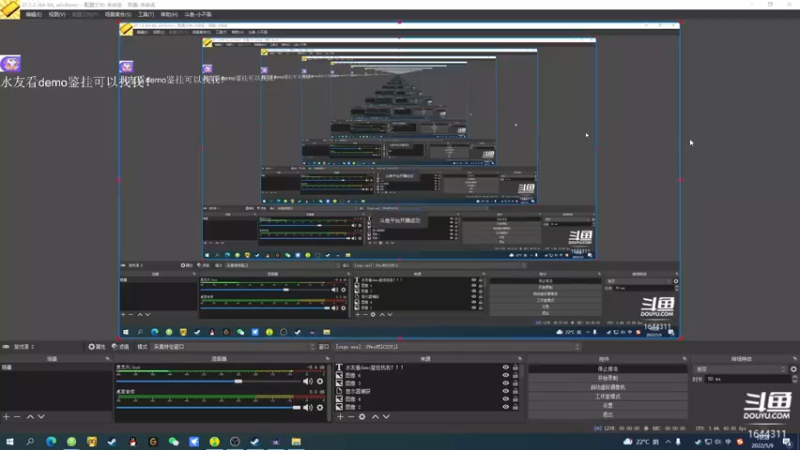This screenshot has height=450, width=800.
Task: Adjust 桌面音频 volume slider
Action: pyautogui.click(x=208, y=407)
